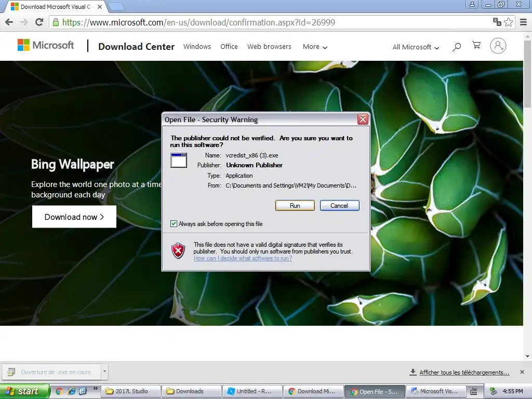Reload the page with refresh icon
532x399 pixels.
[x=39, y=22]
